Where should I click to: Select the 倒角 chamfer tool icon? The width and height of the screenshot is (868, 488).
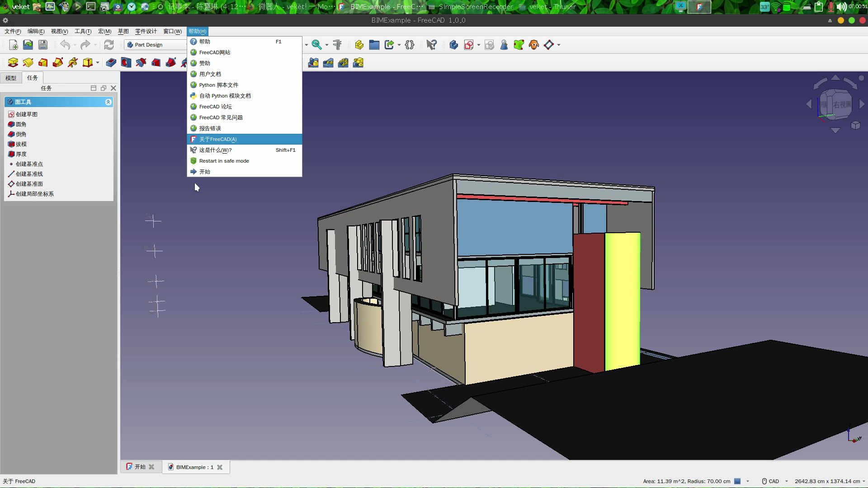pos(11,133)
